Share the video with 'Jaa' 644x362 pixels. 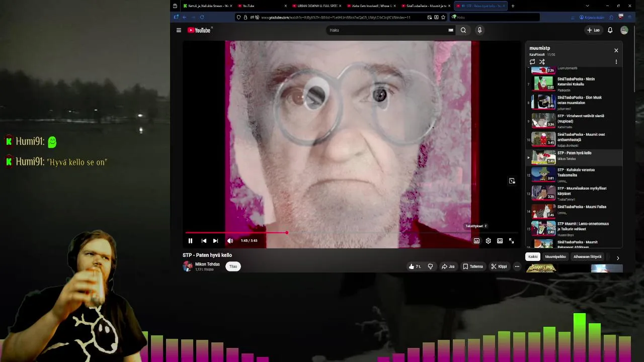coord(448,266)
